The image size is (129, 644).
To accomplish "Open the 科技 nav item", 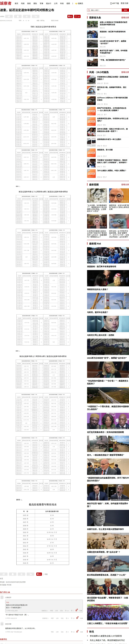I will coord(62,4).
